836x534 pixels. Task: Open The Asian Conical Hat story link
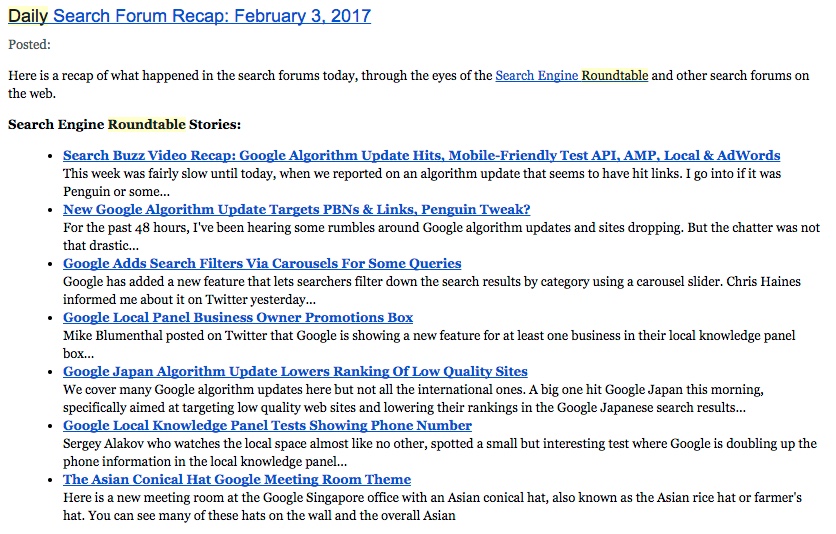pos(237,480)
